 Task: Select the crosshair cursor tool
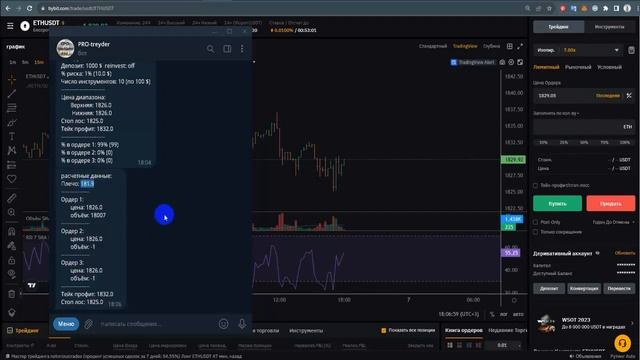[x=11, y=79]
